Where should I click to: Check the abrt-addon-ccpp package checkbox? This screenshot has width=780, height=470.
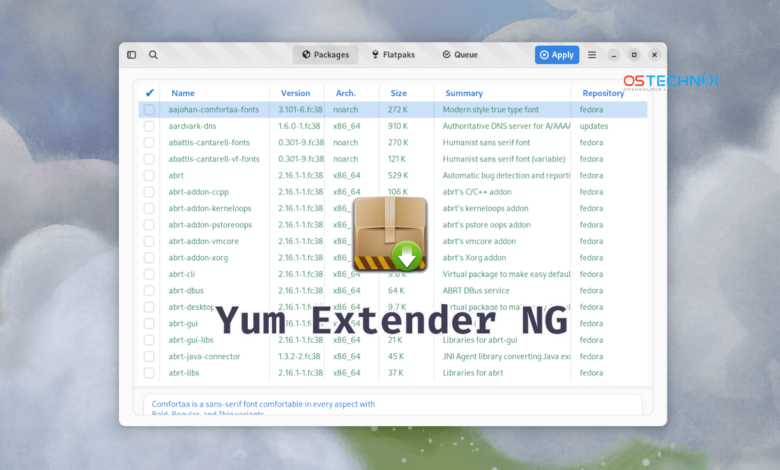pos(149,191)
